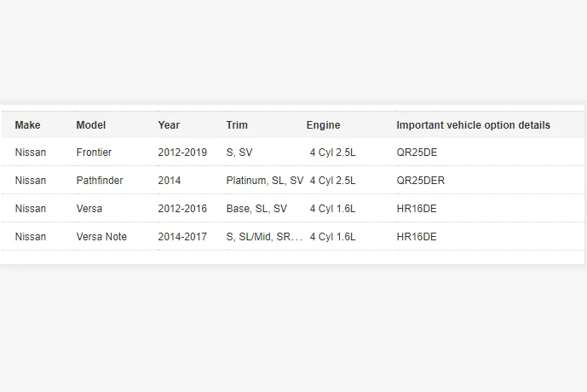Image resolution: width=587 pixels, height=392 pixels.
Task: Select Important vehicle option details header
Action: (473, 125)
